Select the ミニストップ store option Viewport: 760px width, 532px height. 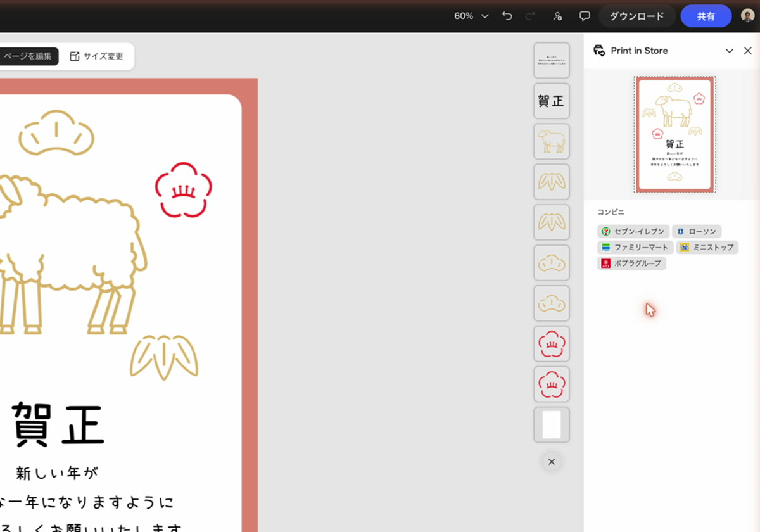[707, 248]
